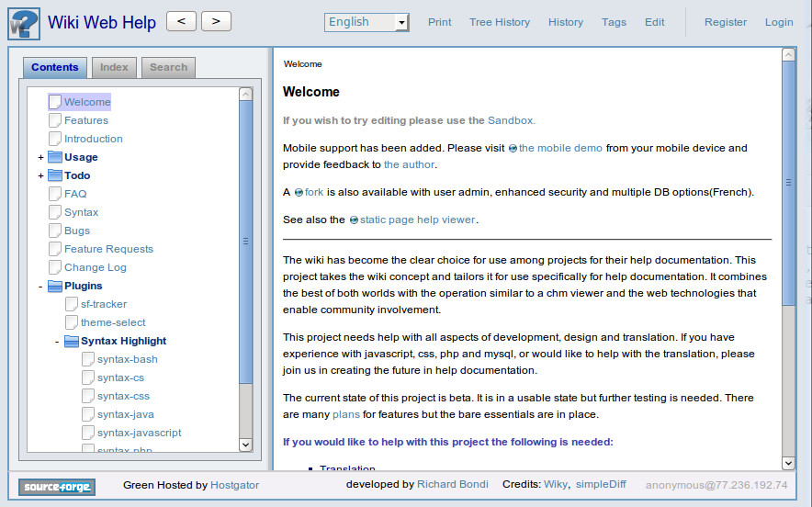Collapse the Plugins tree node

click(40, 287)
